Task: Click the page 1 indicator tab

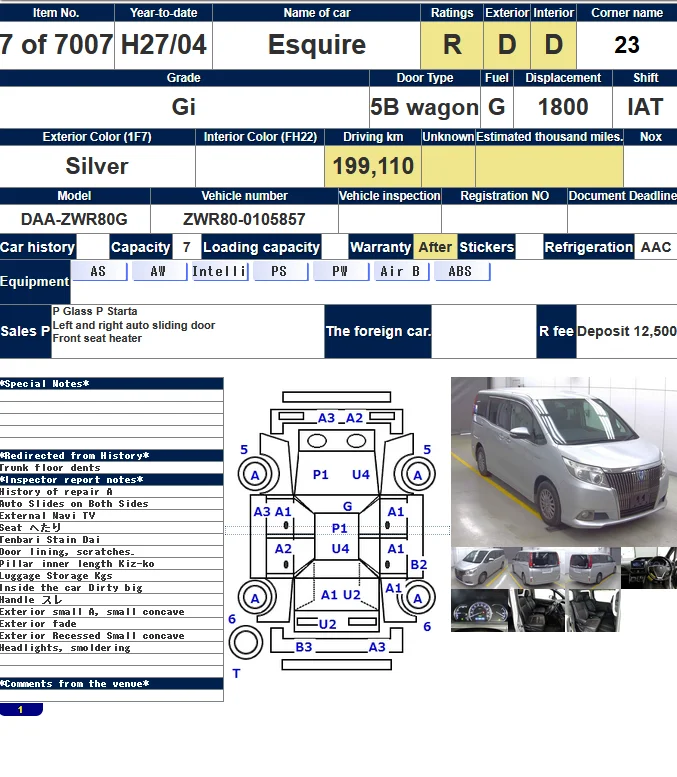Action: [21, 710]
